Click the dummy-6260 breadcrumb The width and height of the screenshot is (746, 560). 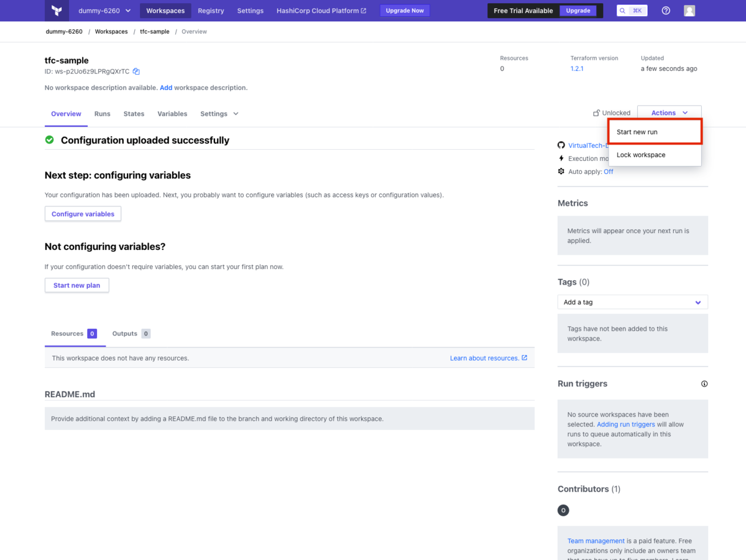tap(64, 32)
